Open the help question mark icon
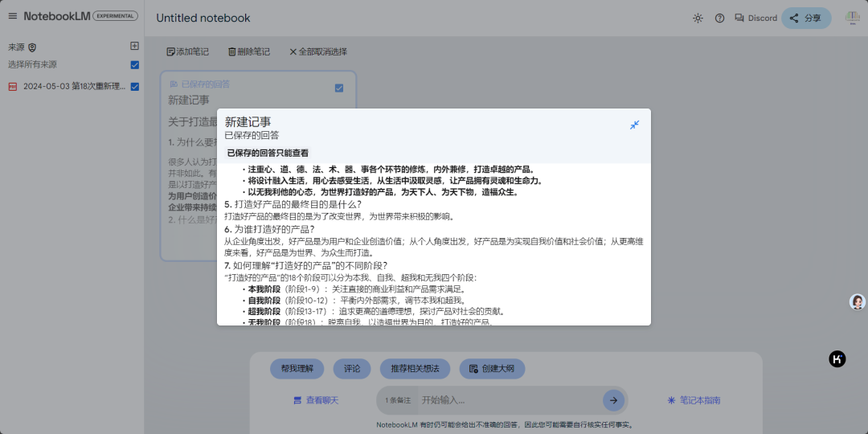This screenshot has width=868, height=434. [719, 18]
